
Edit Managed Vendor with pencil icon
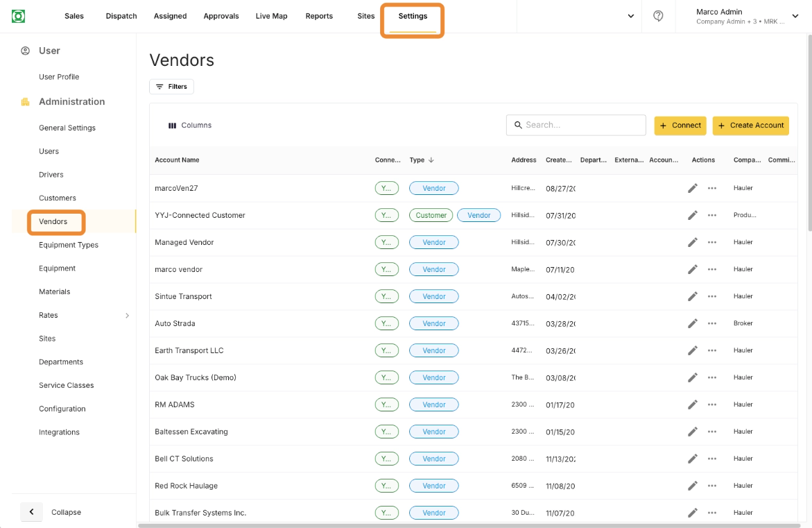click(x=692, y=242)
